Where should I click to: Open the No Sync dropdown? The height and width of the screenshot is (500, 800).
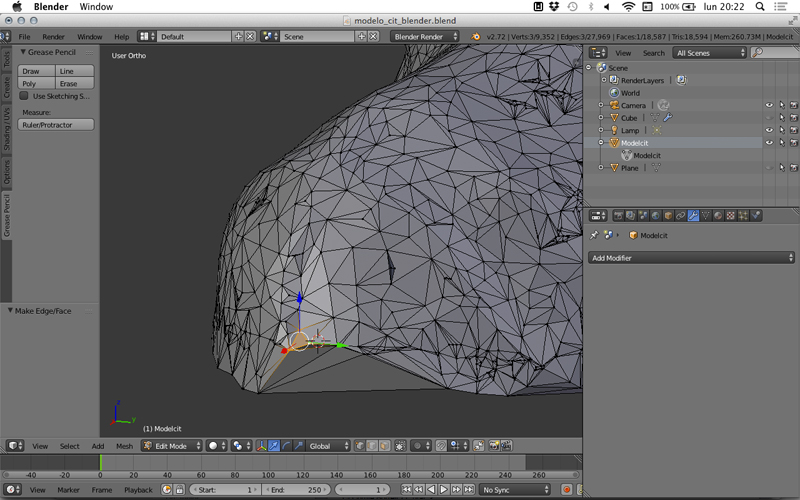[515, 490]
